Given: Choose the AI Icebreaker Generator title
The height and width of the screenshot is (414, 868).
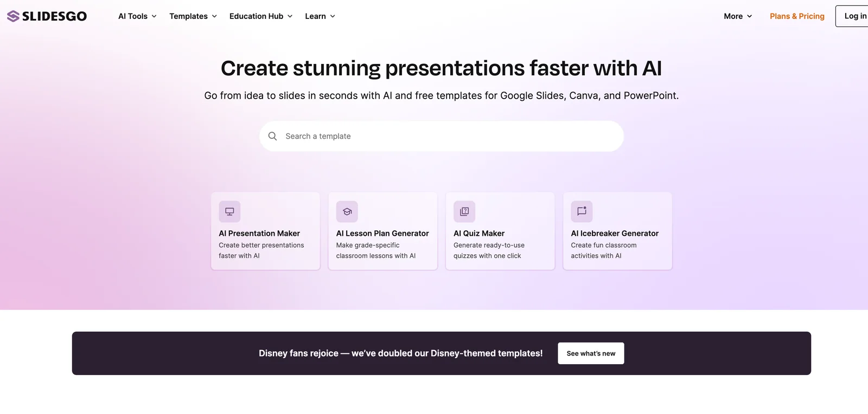Looking at the screenshot, I should [615, 234].
